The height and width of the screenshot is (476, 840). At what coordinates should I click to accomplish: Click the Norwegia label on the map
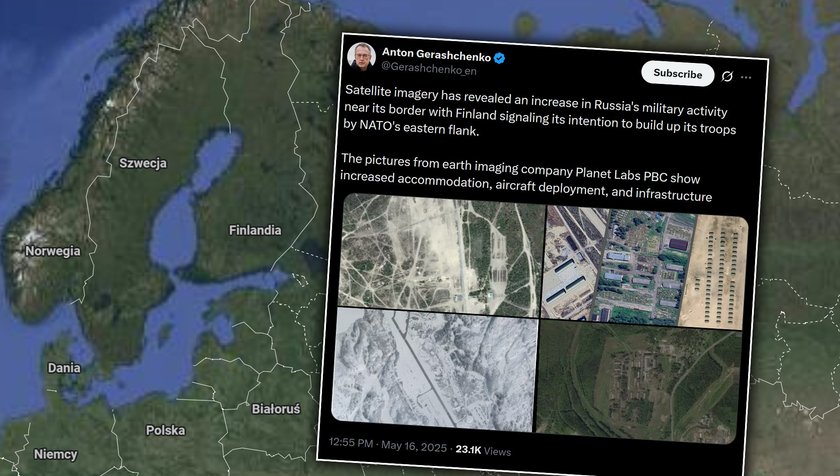click(52, 251)
